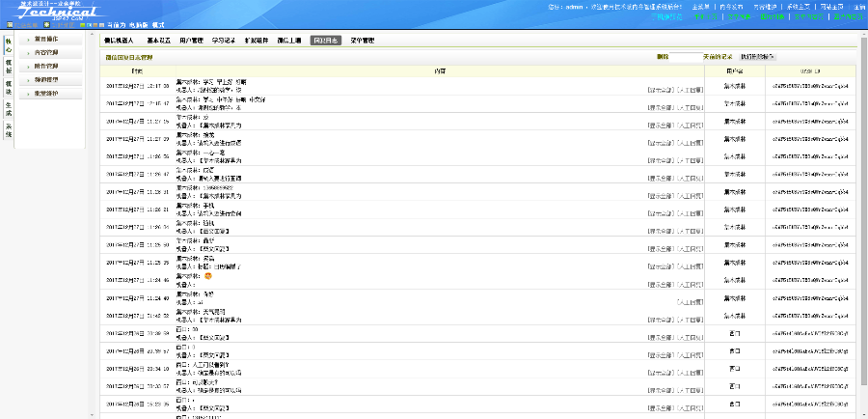This screenshot has width=868, height=419.
Task: Click the hide-menu icon (隐藏菜单) in the header
Action: (x=10, y=24)
